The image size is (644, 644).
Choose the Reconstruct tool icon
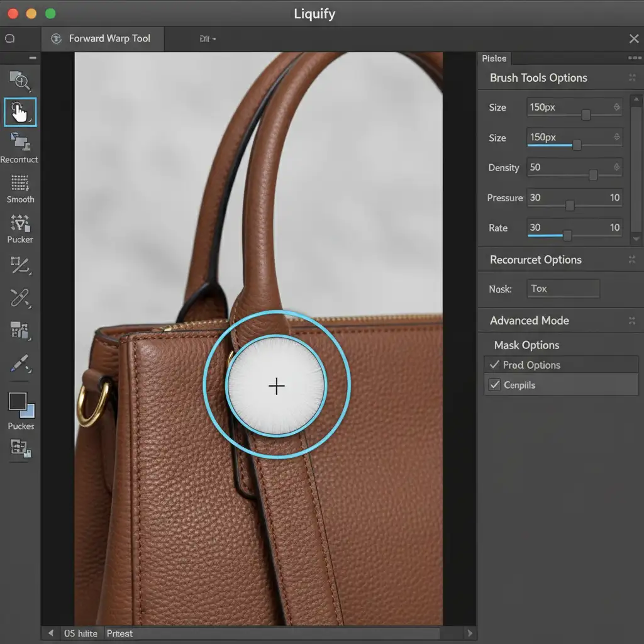[x=20, y=142]
